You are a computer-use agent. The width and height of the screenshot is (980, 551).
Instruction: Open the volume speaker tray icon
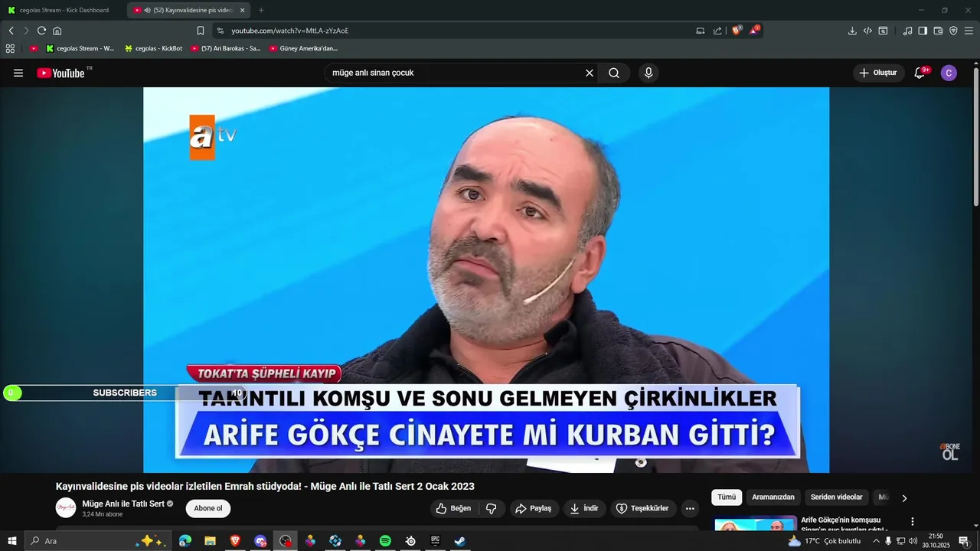pos(913,541)
